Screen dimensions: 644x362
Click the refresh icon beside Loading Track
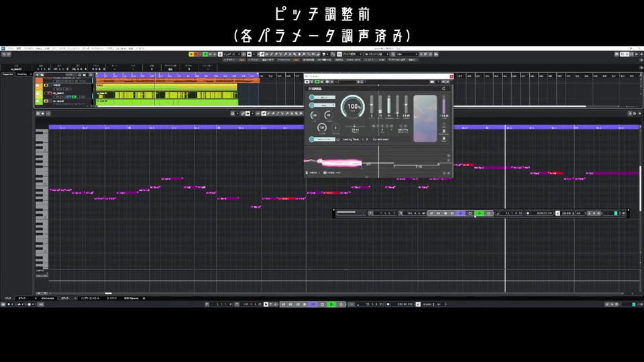[338, 139]
